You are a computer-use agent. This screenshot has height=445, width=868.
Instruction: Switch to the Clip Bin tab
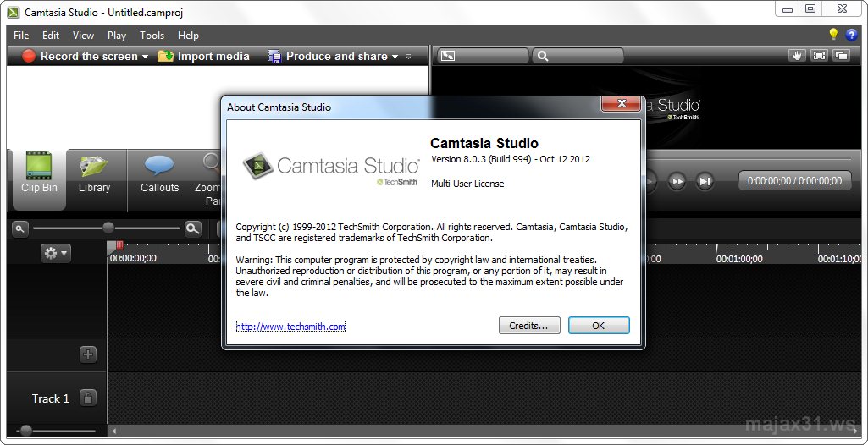(39, 179)
